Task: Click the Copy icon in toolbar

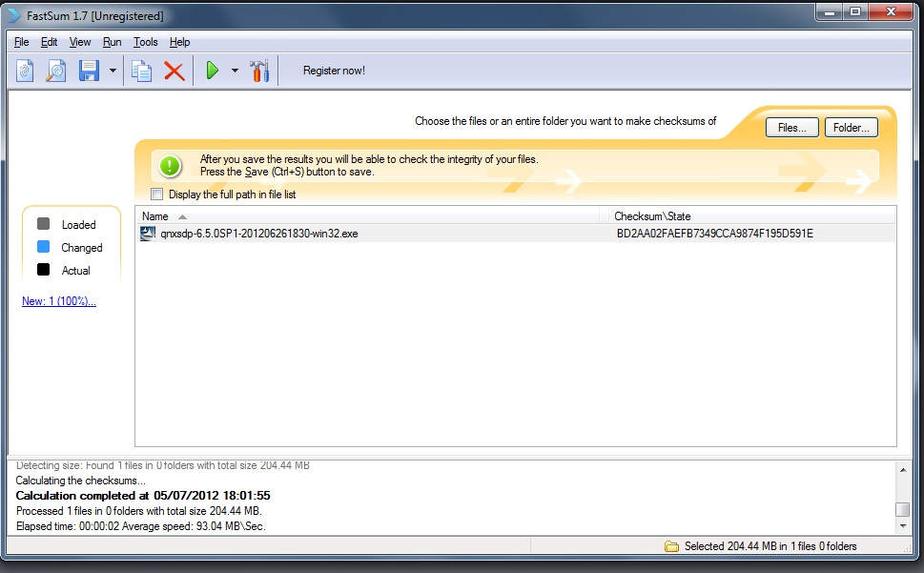Action: pyautogui.click(x=142, y=71)
